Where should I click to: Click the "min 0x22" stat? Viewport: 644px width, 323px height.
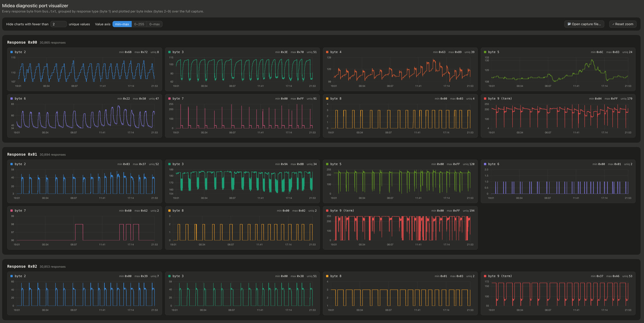pos(123,99)
